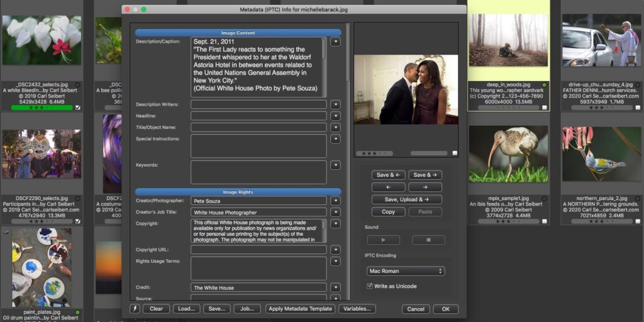This screenshot has width=644, height=322.
Task: Toggle tag checkbox for deep_in_woods.jpg
Action: point(544,108)
